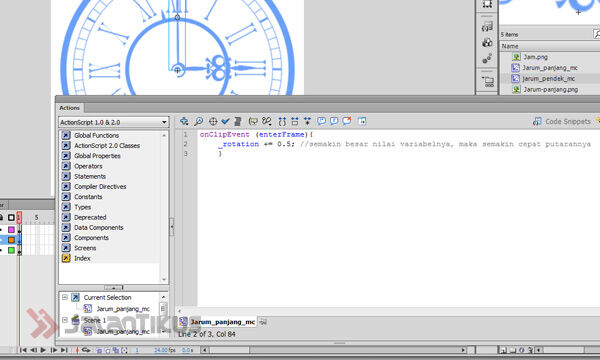Image resolution: width=600 pixels, height=360 pixels.
Task: Click the Insert target path crosshair icon
Action: 213,121
